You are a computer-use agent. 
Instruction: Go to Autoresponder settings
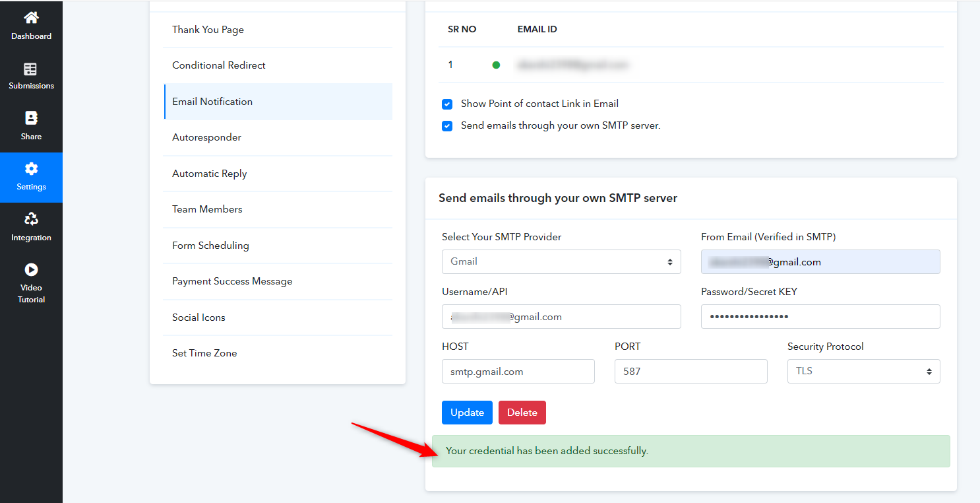click(278, 137)
